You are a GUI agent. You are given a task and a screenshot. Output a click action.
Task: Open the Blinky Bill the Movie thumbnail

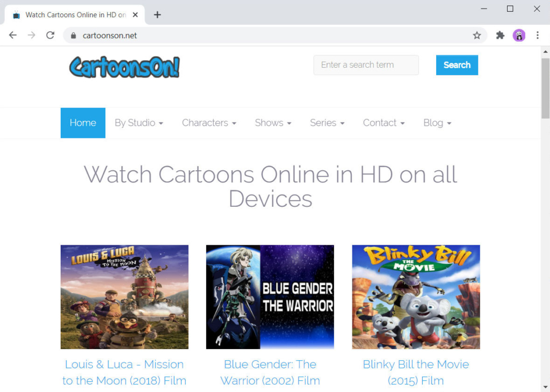tap(416, 297)
